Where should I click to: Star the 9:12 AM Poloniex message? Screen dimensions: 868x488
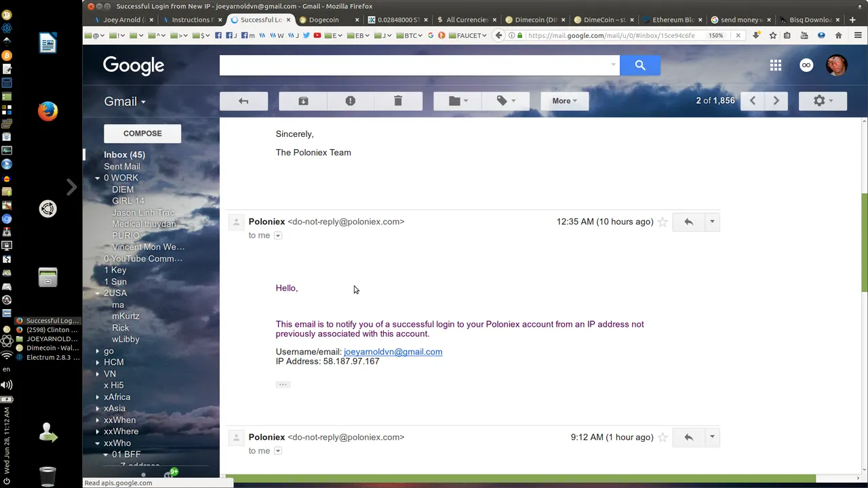click(663, 437)
